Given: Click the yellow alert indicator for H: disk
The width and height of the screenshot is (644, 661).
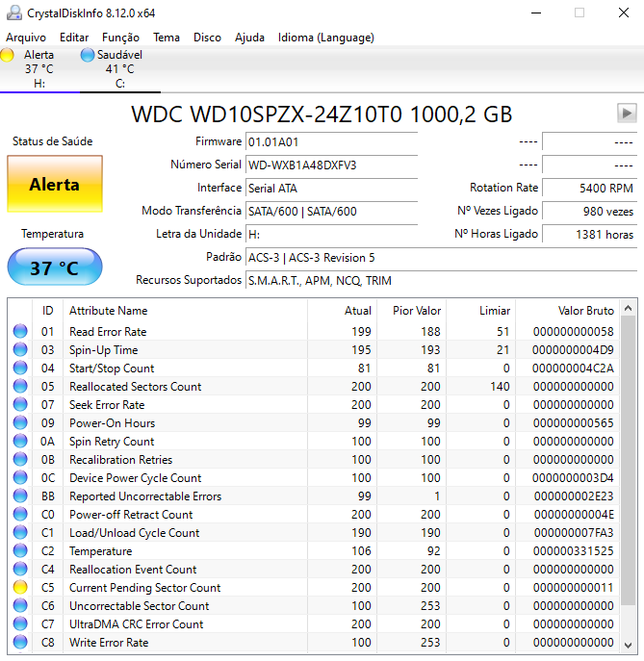Looking at the screenshot, I should point(7,55).
